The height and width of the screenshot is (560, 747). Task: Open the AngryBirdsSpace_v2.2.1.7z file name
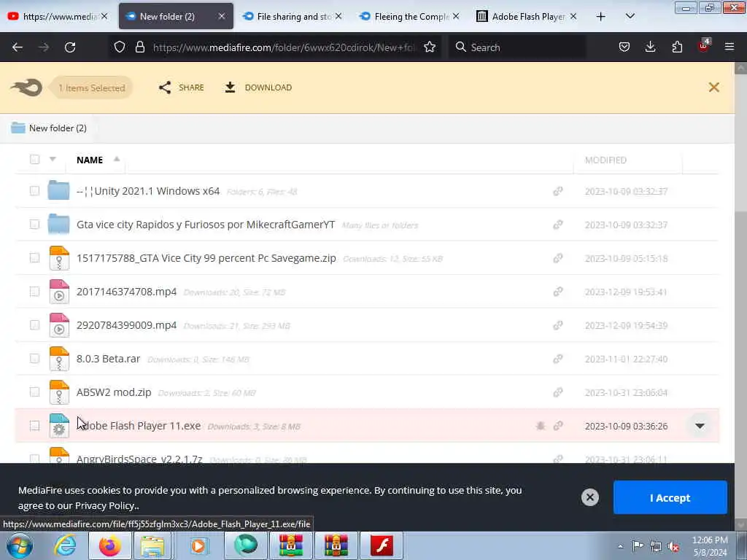pyautogui.click(x=139, y=459)
